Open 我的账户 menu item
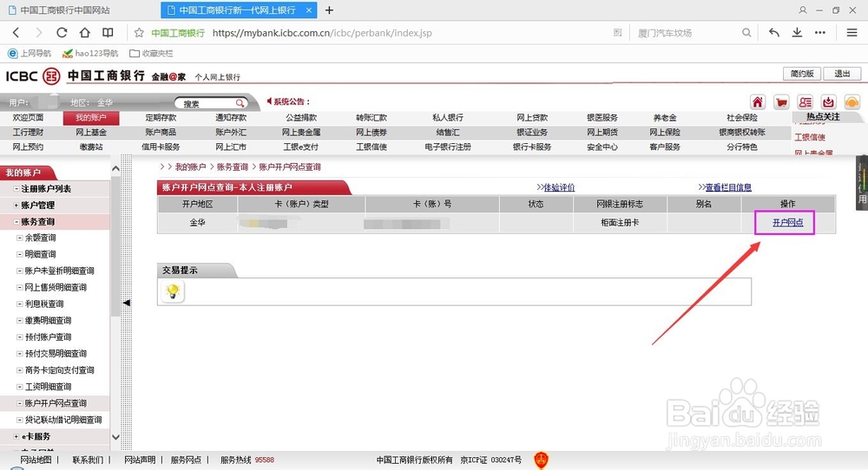This screenshot has height=470, width=868. [x=91, y=117]
